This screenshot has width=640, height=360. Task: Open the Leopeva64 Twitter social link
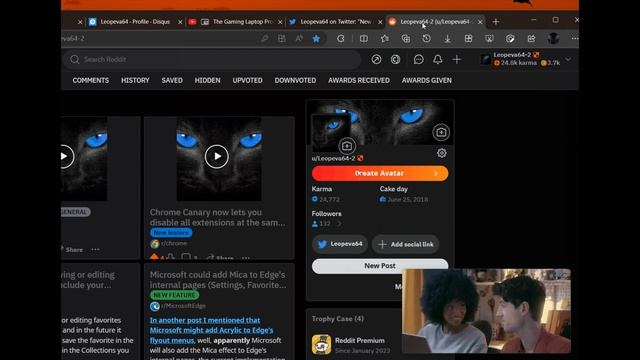click(x=340, y=244)
